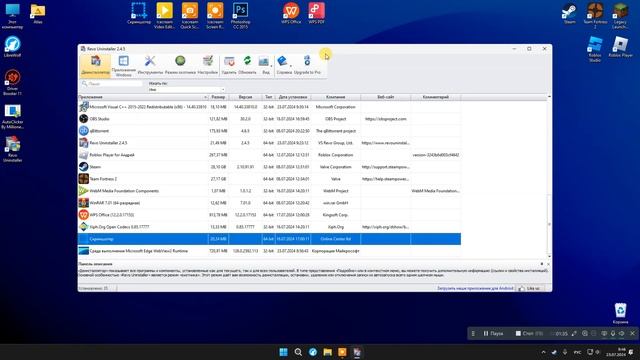The height and width of the screenshot is (360, 640).
Task: Open Steam desktop shortcut
Action: click(x=569, y=13)
